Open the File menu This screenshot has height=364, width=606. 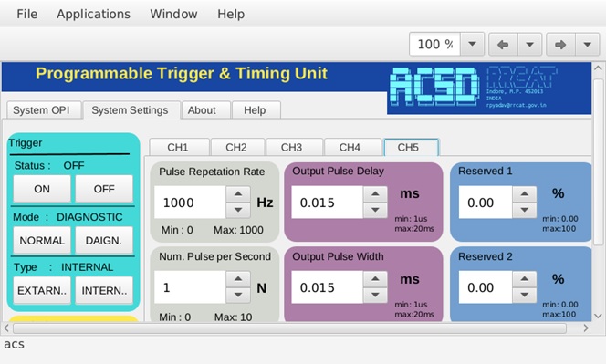pos(27,14)
